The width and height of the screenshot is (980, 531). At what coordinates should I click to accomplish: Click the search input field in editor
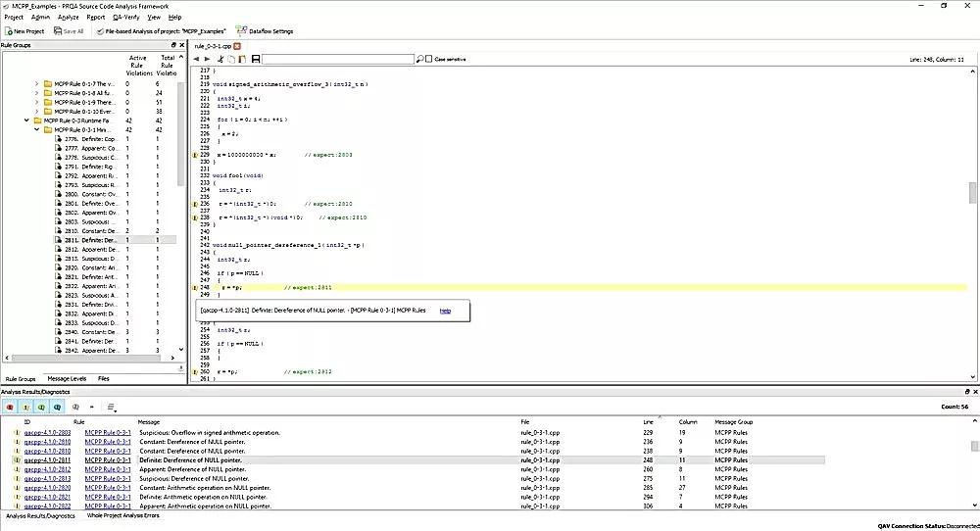pyautogui.click(x=338, y=59)
